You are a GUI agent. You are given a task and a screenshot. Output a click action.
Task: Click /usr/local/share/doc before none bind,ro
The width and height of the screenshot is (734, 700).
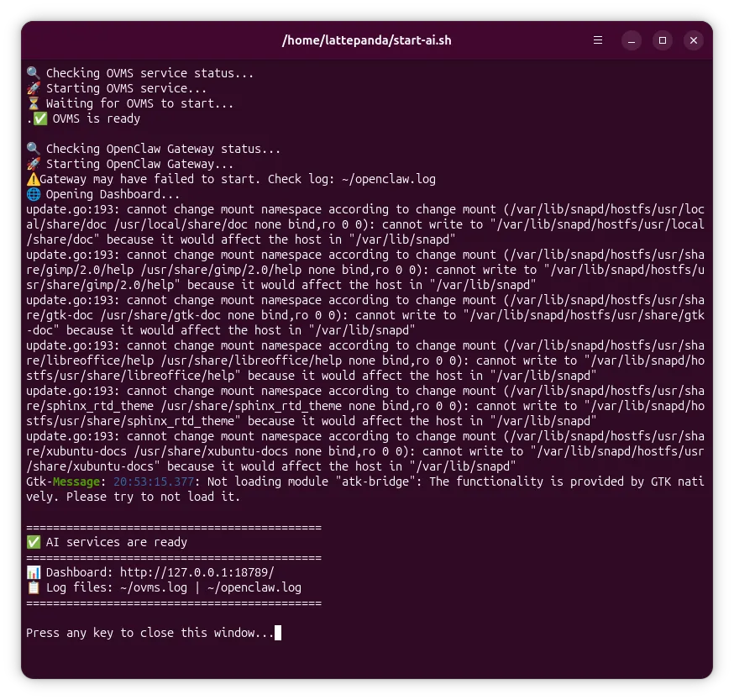tap(181, 224)
